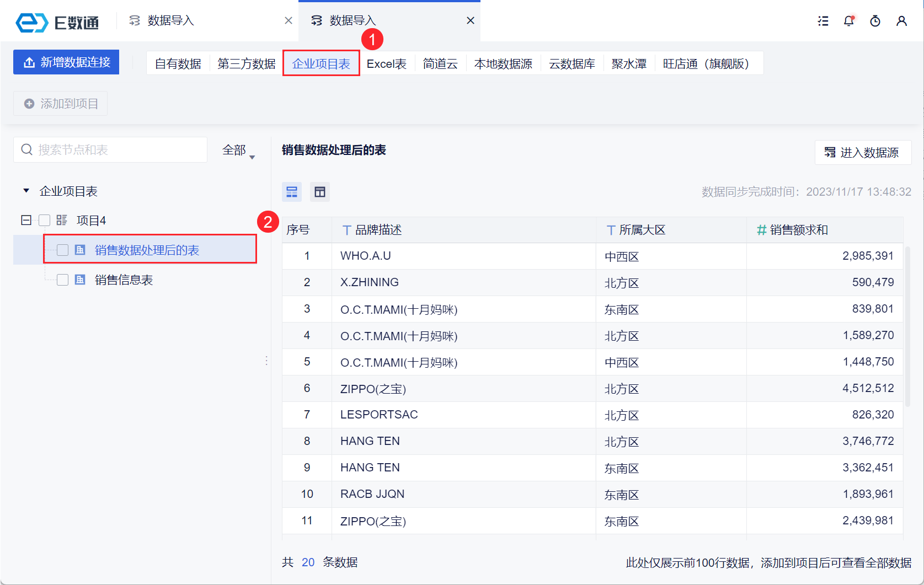Click the 项目4 tree label
This screenshot has height=585, width=924.
click(x=91, y=221)
